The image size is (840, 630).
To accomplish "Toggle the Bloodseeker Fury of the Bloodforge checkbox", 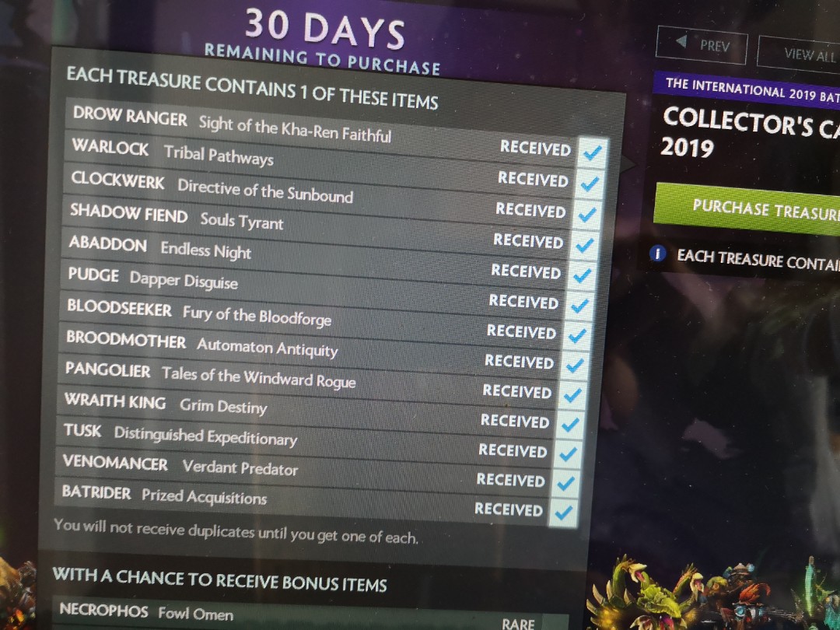I will [x=577, y=336].
